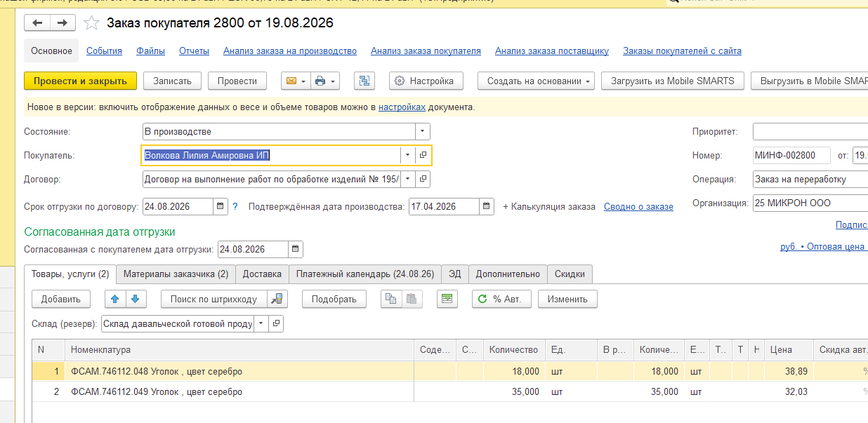
Task: Go forward with the right arrow button
Action: coord(63,23)
